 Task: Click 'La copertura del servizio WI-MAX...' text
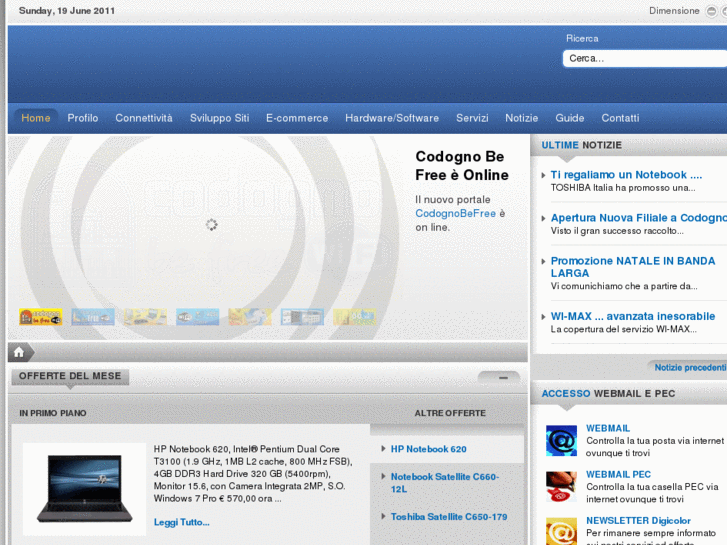pyautogui.click(x=623, y=329)
